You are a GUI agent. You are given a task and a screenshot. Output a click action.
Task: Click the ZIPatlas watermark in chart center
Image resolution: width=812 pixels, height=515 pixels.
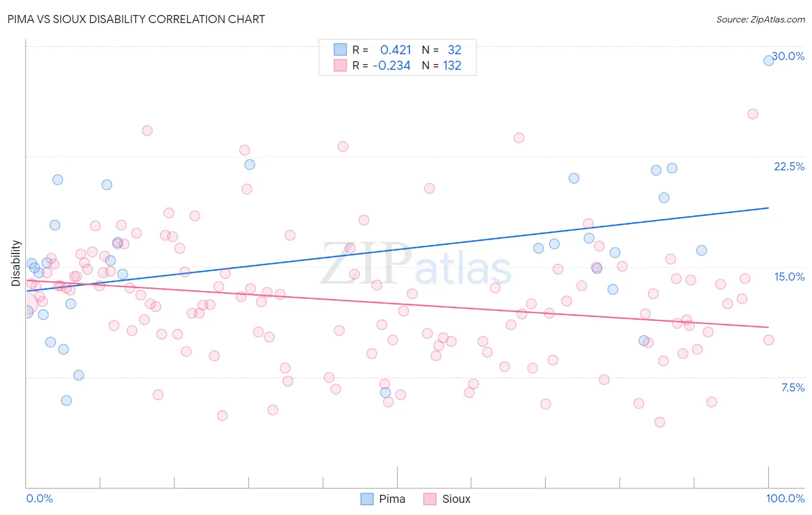tap(416, 264)
